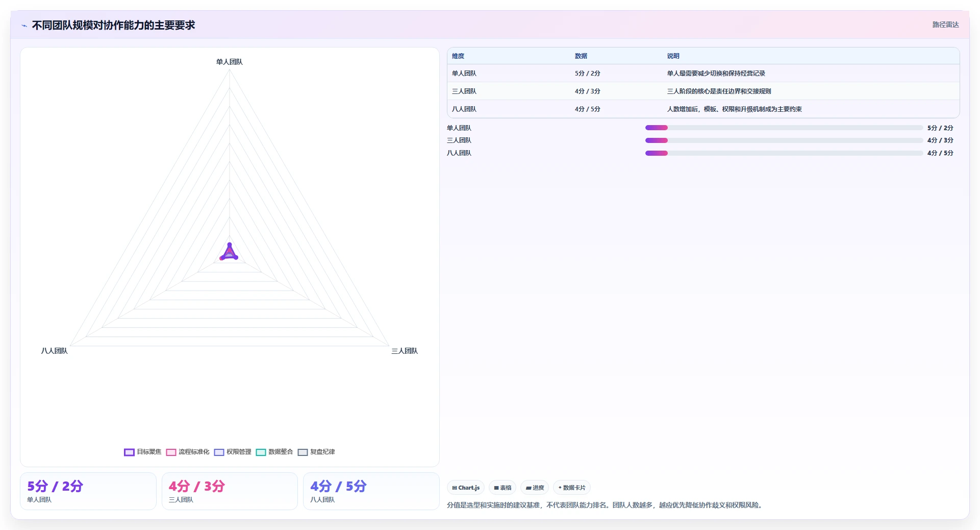Click the 单人团队 progress bar
This screenshot has width=980, height=530.
point(784,128)
